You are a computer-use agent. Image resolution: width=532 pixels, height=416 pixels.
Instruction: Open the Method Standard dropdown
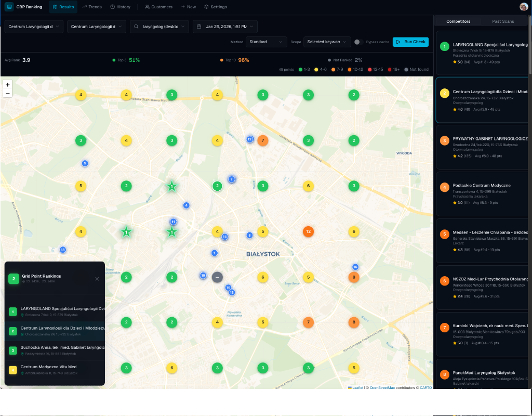[266, 42]
